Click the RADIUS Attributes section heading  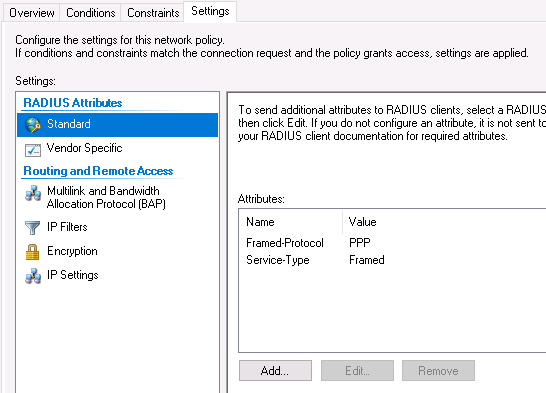73,103
